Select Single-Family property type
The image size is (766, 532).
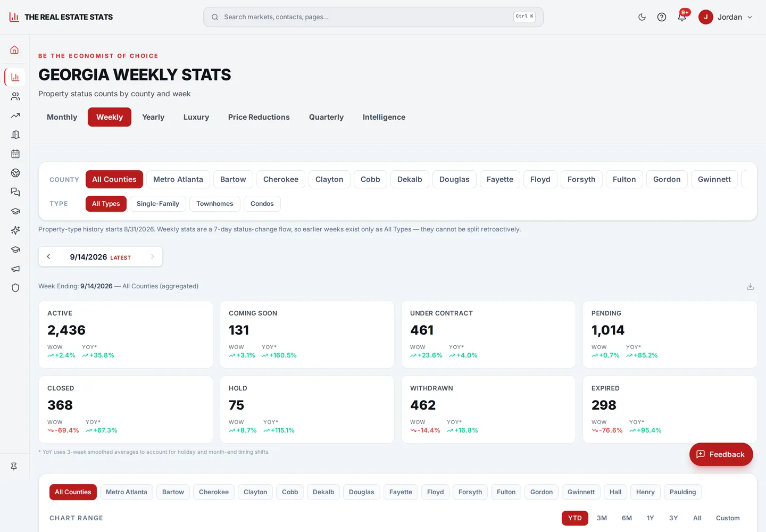[158, 204]
